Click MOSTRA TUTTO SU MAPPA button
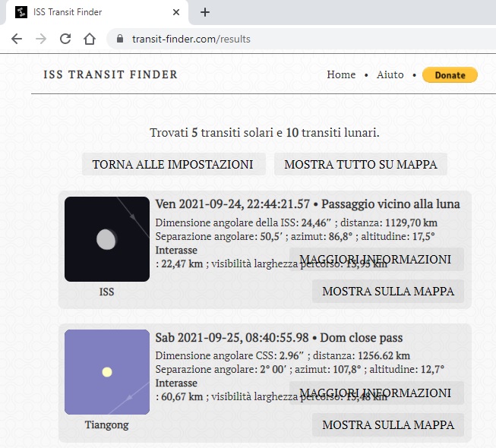 point(360,164)
